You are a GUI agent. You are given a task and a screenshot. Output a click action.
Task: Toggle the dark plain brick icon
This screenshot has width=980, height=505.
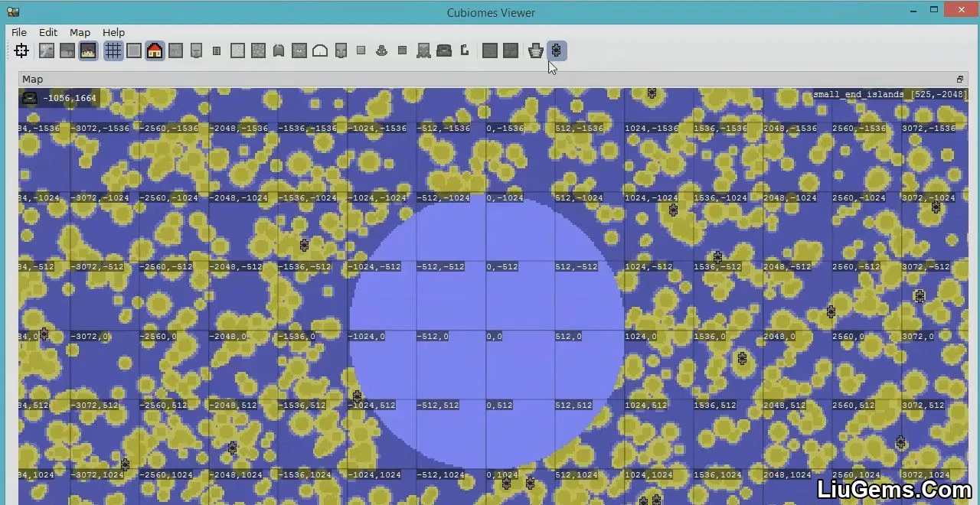click(490, 51)
